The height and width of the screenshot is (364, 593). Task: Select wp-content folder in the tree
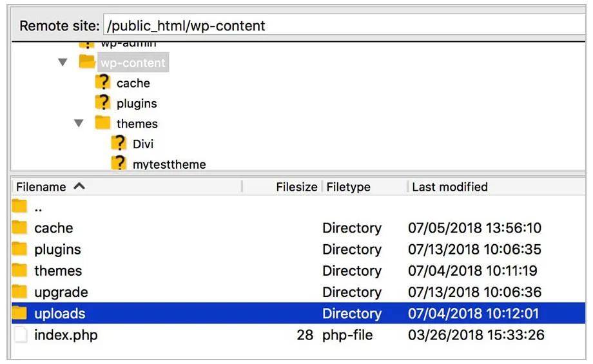(x=133, y=62)
